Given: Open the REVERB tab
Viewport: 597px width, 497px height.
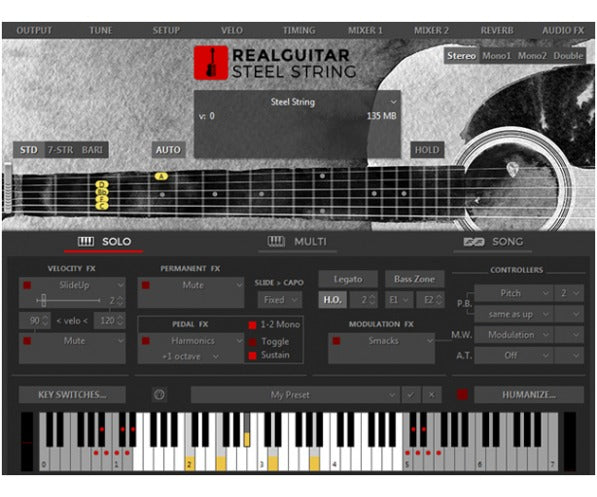Looking at the screenshot, I should pyautogui.click(x=497, y=30).
